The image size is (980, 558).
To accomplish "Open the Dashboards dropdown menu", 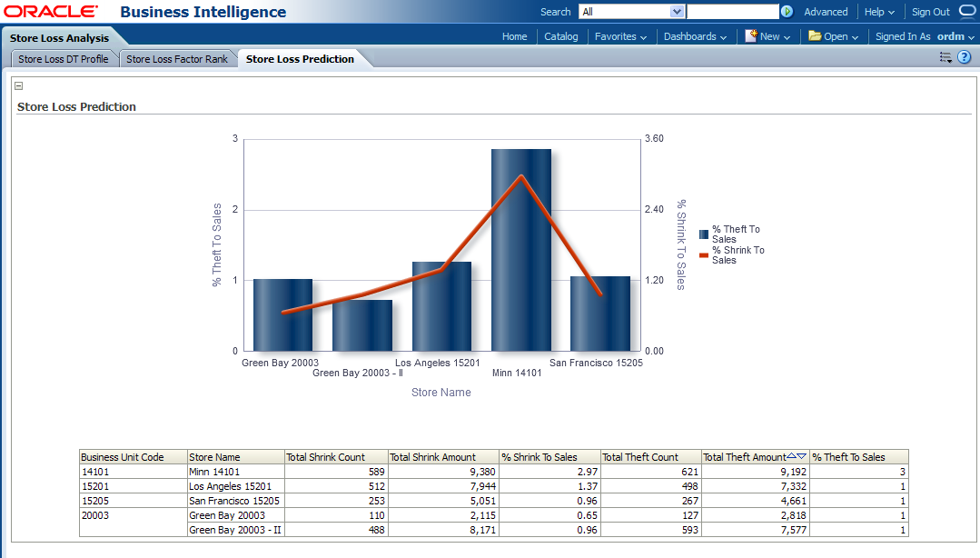I will (x=695, y=36).
